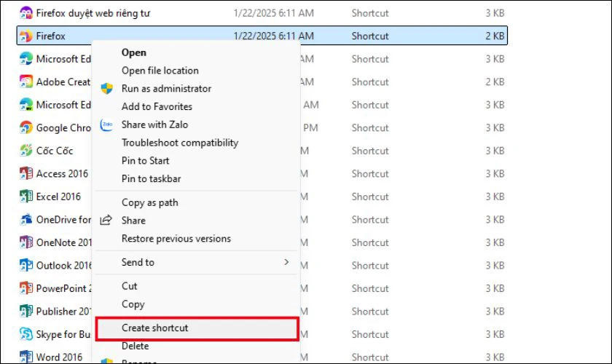
Task: Choose Delete from the context menu
Action: [135, 346]
